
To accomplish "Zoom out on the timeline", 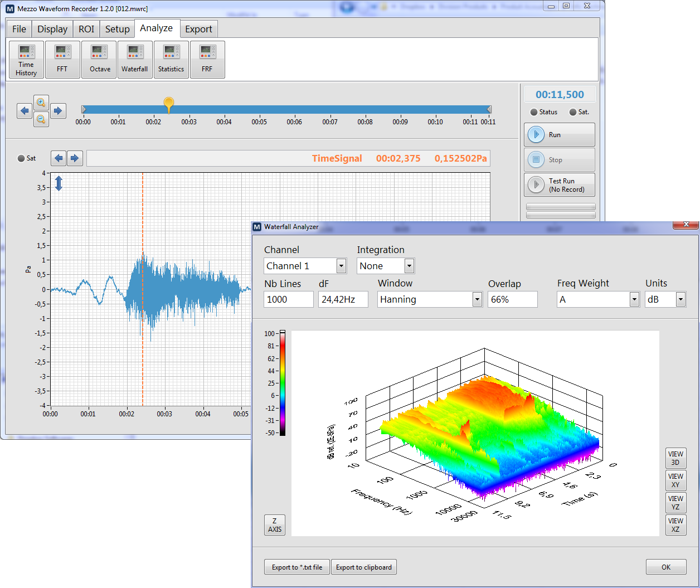I will click(x=41, y=119).
